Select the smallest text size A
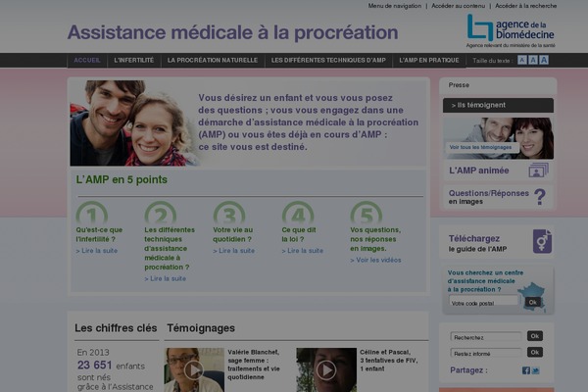The height and width of the screenshot is (392, 588). coord(522,60)
